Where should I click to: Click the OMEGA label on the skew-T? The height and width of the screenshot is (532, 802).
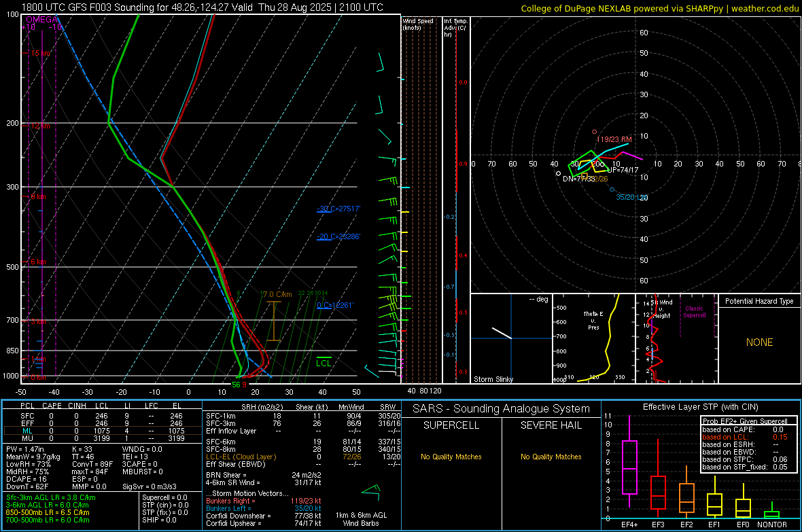click(x=42, y=20)
